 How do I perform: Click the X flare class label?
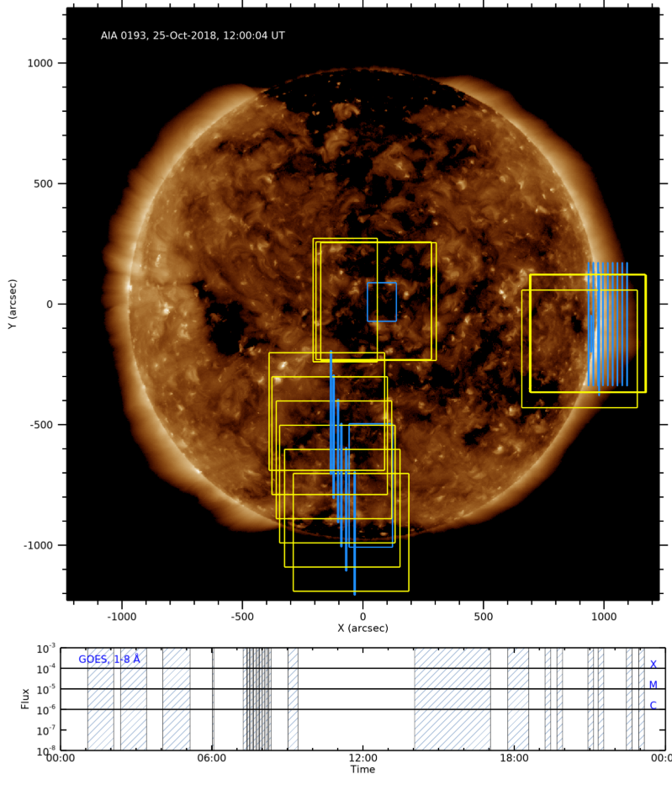[x=653, y=664]
